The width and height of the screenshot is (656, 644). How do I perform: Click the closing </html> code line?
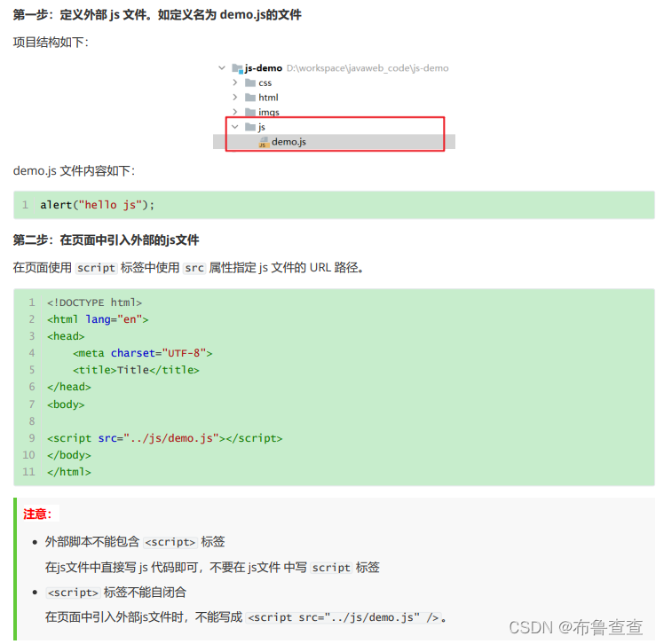click(69, 472)
